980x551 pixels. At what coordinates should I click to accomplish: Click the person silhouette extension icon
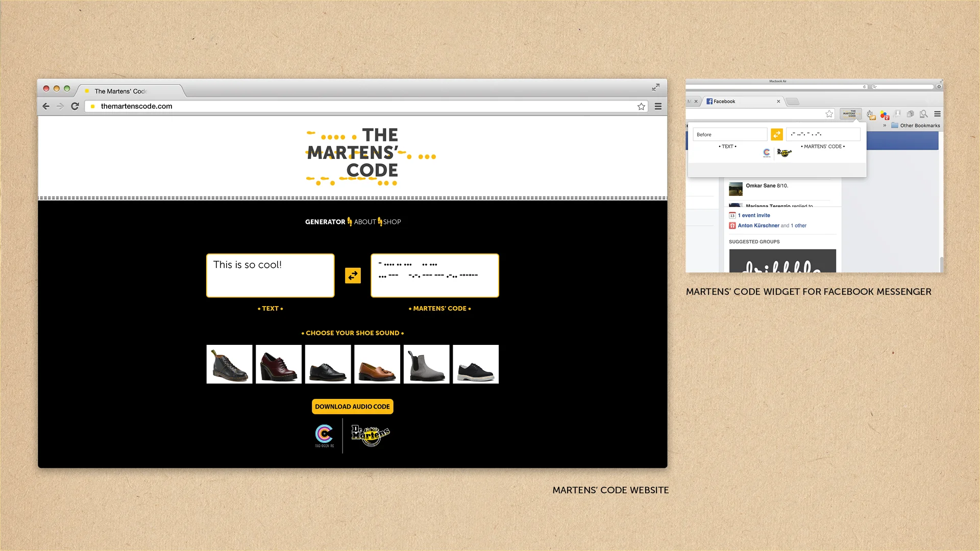898,114
